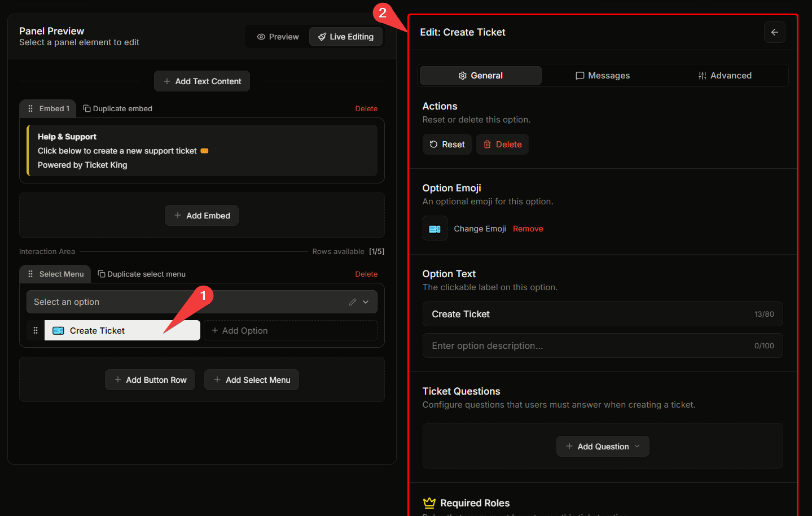Viewport: 812px width, 516px height.
Task: Click the crown icon next to Required Roles
Action: [429, 502]
